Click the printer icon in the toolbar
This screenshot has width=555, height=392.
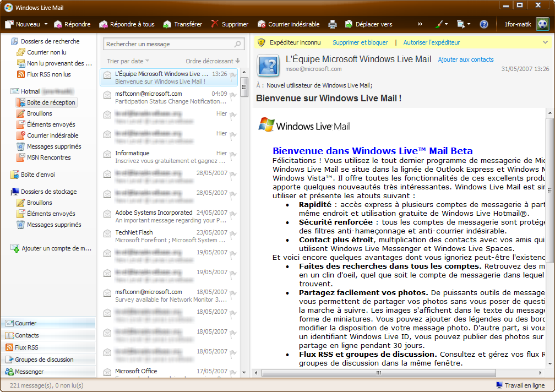[333, 24]
